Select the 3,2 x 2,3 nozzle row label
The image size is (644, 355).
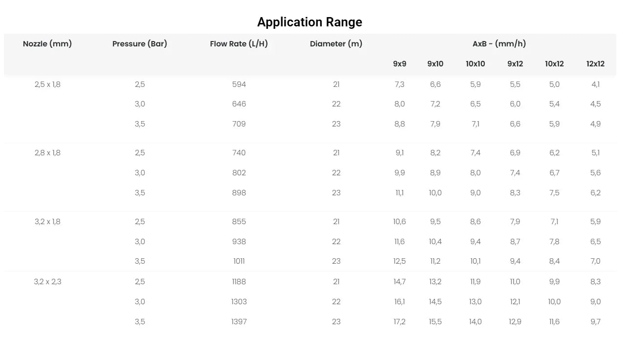(47, 282)
